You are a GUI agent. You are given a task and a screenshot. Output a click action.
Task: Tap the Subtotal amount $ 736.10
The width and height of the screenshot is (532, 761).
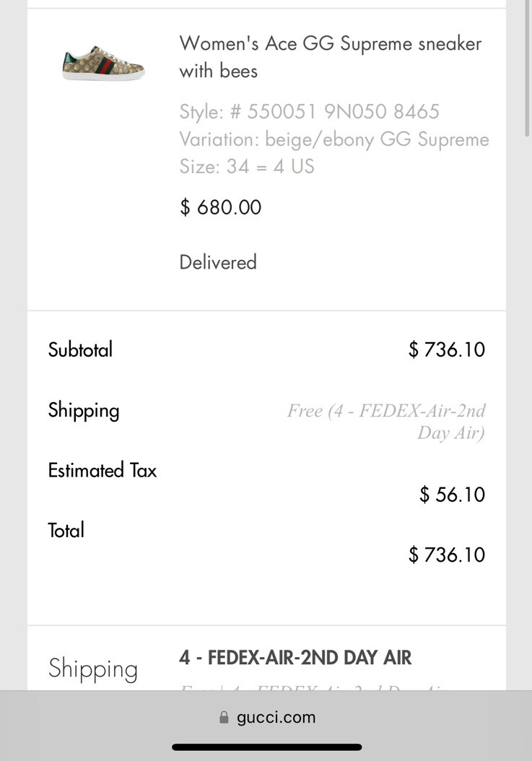click(x=446, y=350)
